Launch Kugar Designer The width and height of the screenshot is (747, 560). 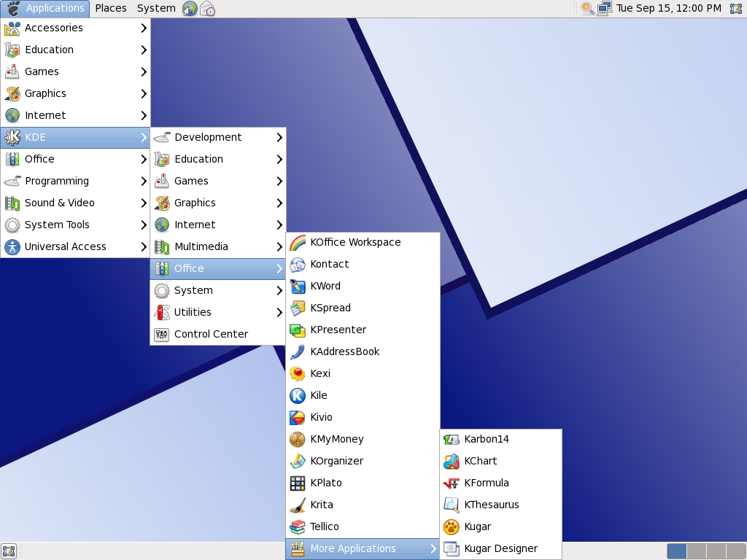pyautogui.click(x=501, y=549)
